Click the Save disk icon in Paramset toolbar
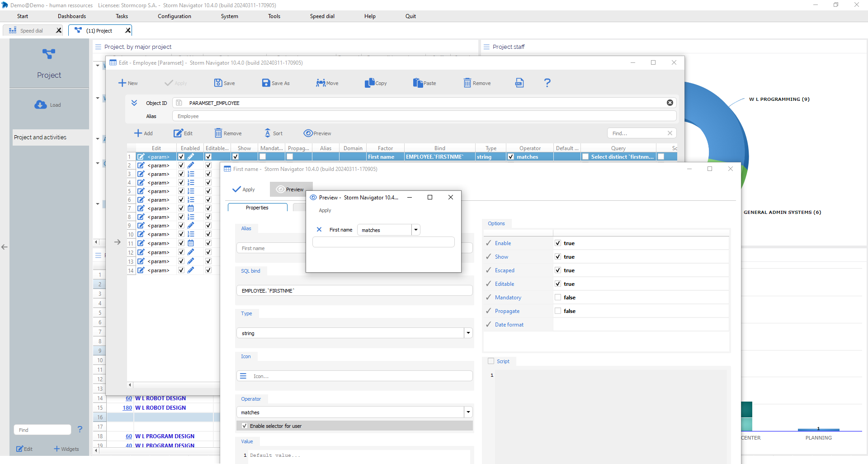The width and height of the screenshot is (868, 464). point(218,83)
